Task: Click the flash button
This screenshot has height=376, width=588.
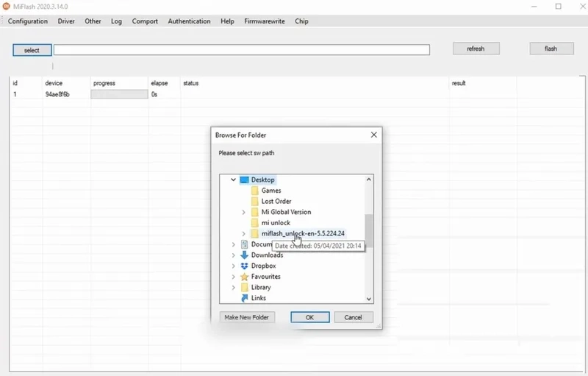Action: pyautogui.click(x=551, y=49)
